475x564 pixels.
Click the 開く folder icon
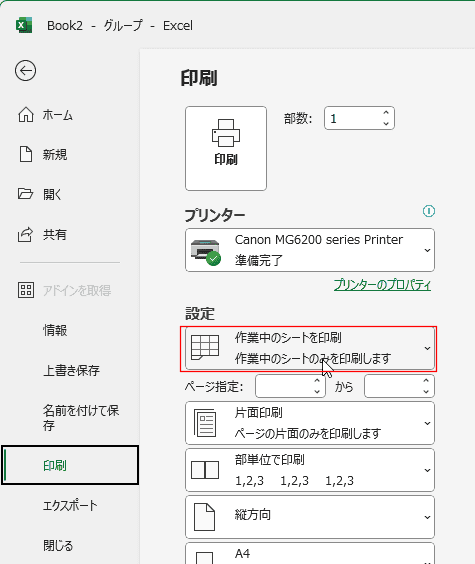tap(26, 194)
